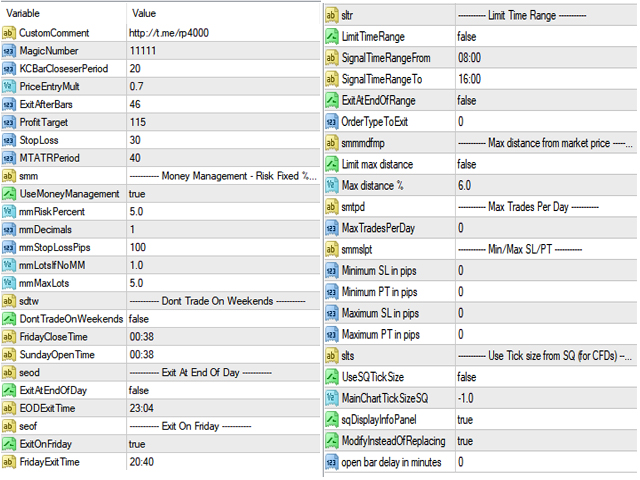Select the LimitTimeRange false value
Viewport: 640px width, 480px height.
[467, 37]
